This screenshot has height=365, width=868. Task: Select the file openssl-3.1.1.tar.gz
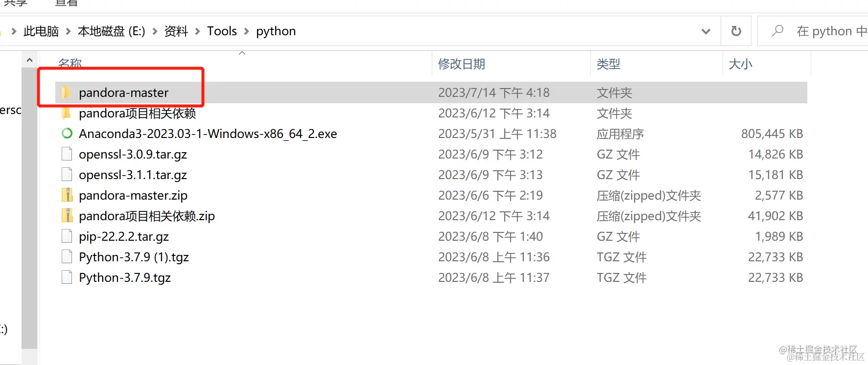(133, 175)
